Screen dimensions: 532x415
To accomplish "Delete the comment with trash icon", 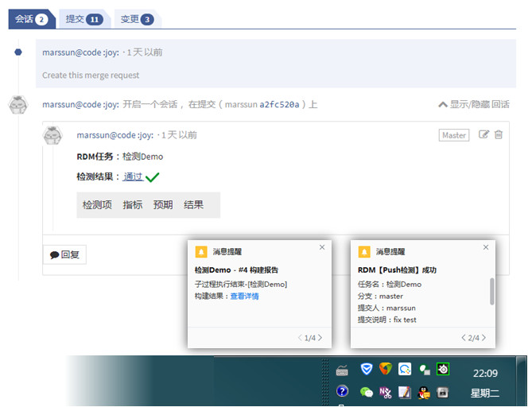I will (x=499, y=134).
